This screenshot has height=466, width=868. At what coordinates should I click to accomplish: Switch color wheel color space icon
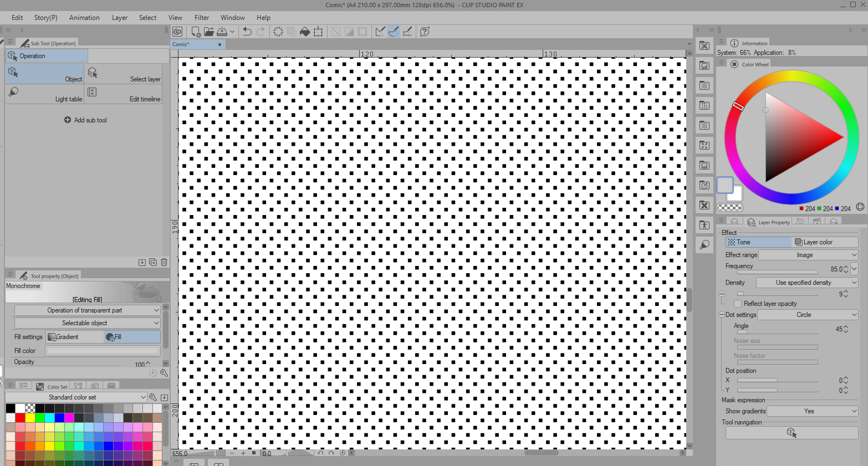[860, 207]
